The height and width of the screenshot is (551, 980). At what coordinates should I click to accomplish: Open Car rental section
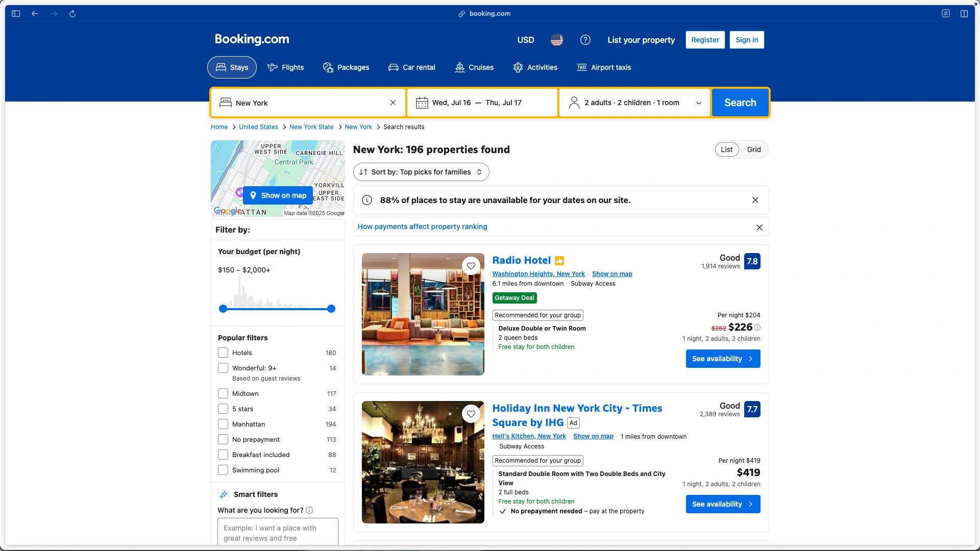(393, 67)
